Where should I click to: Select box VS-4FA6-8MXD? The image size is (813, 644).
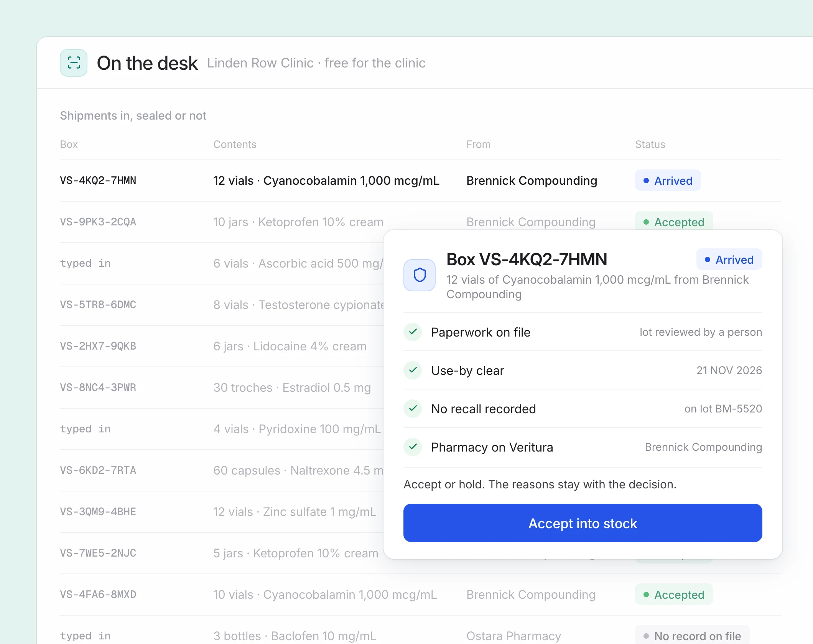pos(98,595)
